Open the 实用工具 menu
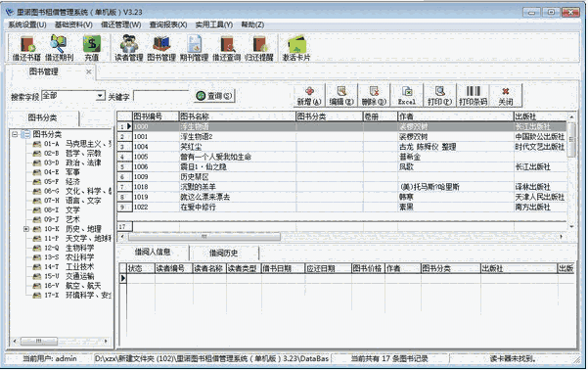 pos(213,24)
